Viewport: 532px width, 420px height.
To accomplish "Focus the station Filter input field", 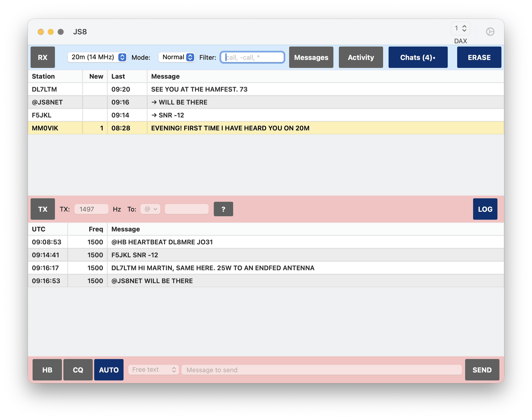I will [x=252, y=57].
